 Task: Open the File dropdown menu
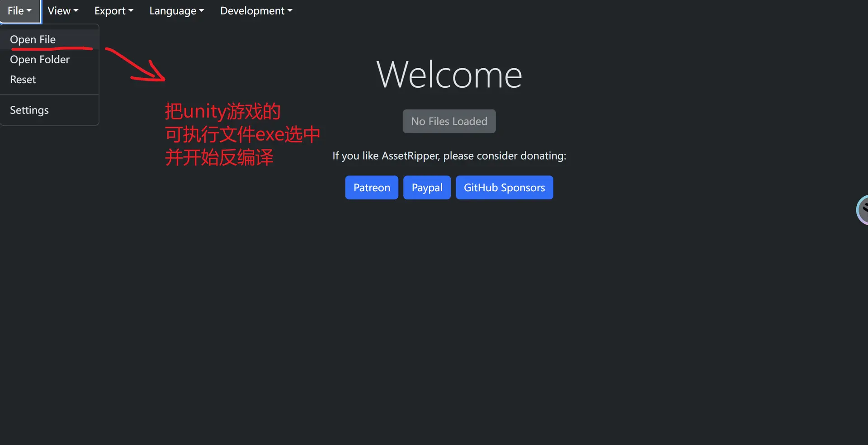(x=20, y=11)
